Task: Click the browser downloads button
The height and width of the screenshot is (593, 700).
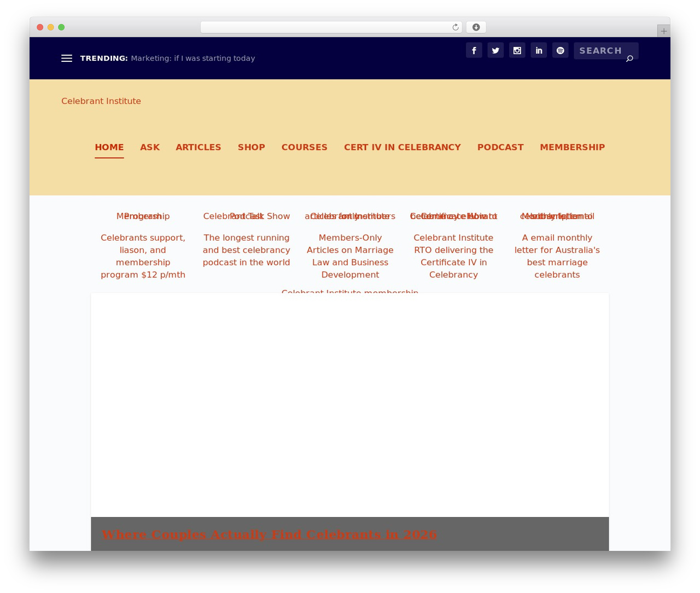Action: coord(476,27)
